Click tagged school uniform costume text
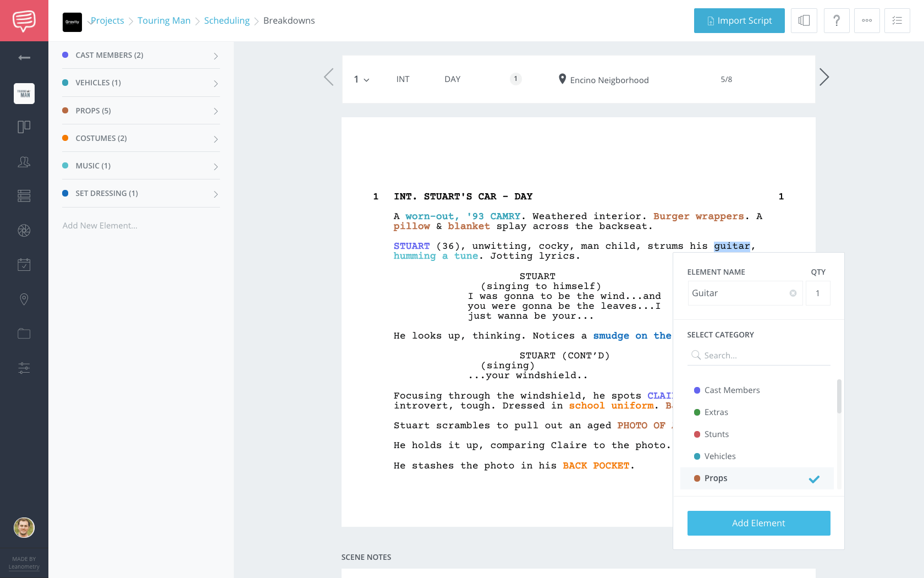This screenshot has width=924, height=578. (x=611, y=406)
